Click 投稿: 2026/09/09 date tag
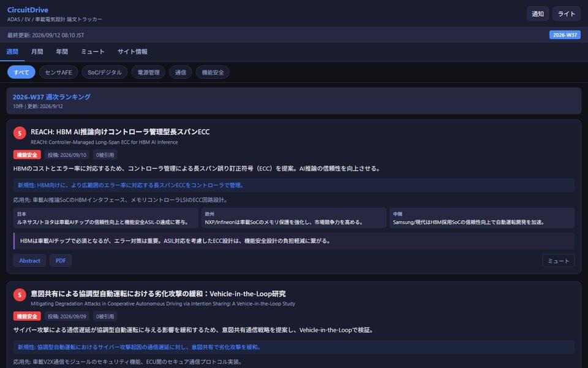Viewport: 588px width, 368px height. [67, 316]
